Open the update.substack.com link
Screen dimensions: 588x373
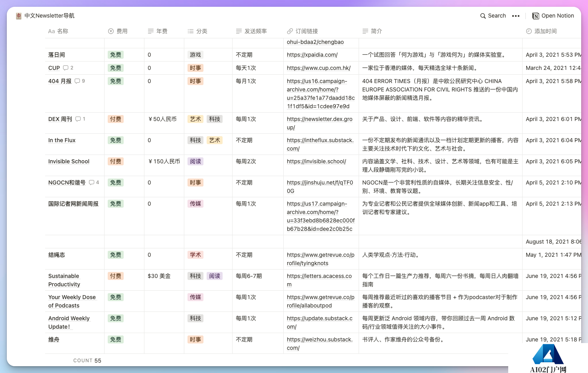320,323
